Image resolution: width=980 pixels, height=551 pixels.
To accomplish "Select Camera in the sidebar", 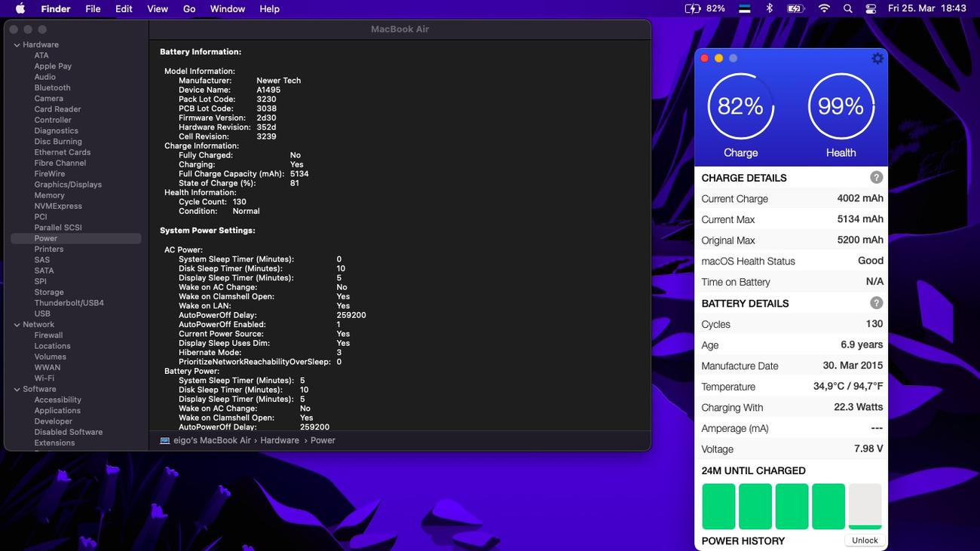I will (x=48, y=98).
